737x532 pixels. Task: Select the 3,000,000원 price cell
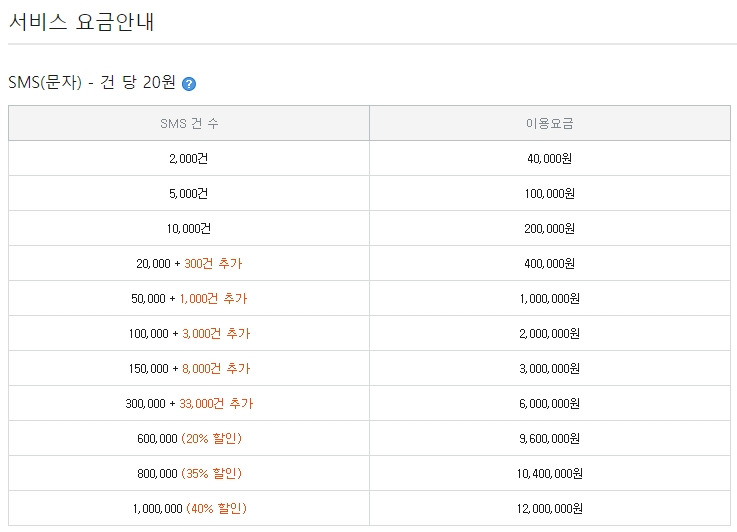pos(549,368)
